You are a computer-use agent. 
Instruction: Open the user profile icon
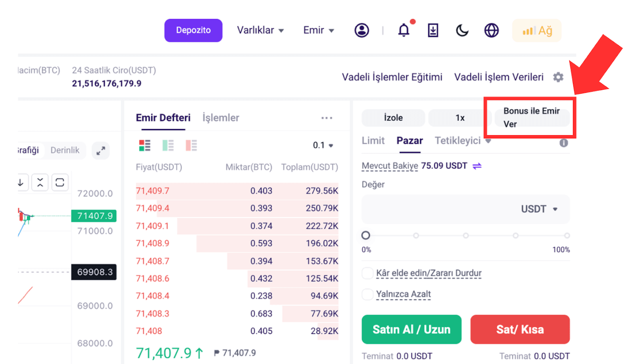tap(362, 30)
